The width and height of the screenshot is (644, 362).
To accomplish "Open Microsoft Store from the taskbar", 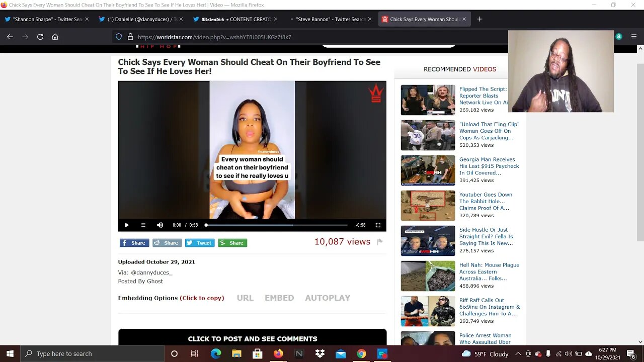I will point(257,353).
